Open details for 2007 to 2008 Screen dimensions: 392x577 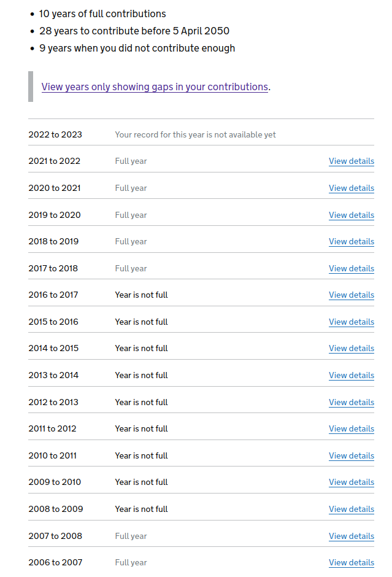point(351,536)
